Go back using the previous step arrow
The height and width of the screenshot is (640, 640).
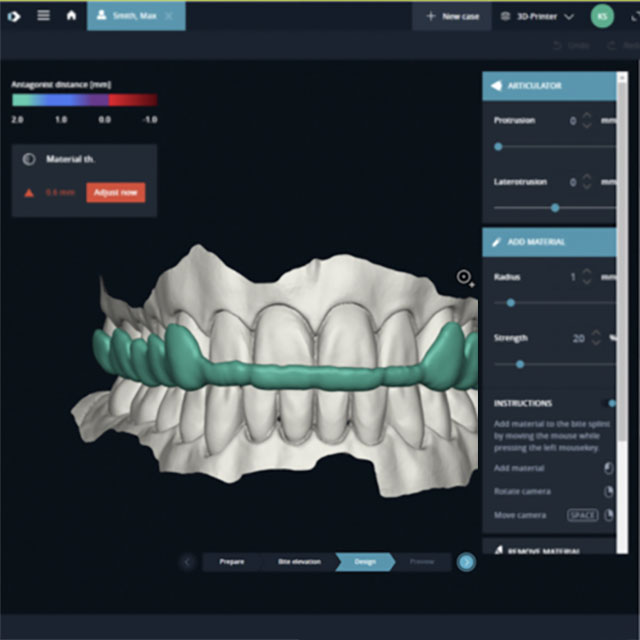point(188,562)
